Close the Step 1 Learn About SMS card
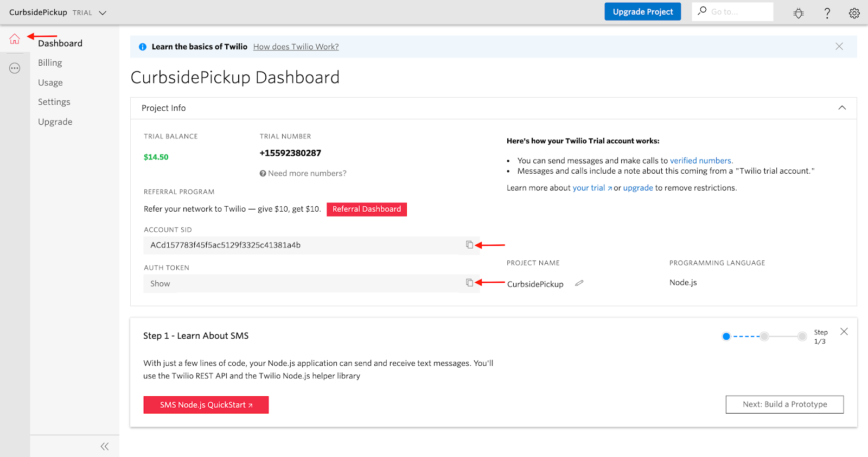 coord(844,332)
